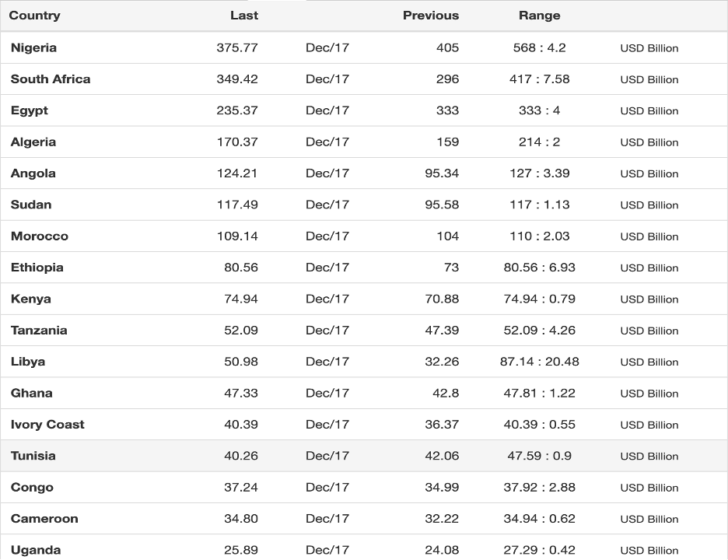Select the Egypt row link

pyautogui.click(x=30, y=111)
